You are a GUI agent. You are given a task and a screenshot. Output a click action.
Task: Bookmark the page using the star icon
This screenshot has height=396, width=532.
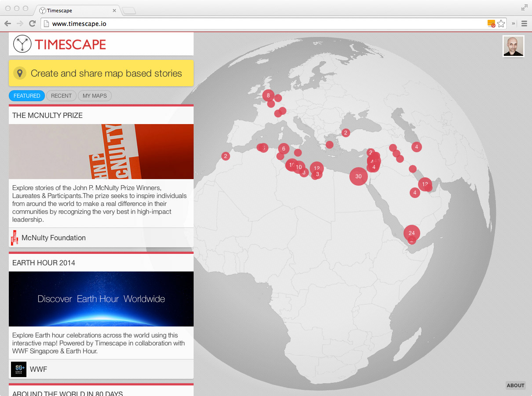coord(501,24)
